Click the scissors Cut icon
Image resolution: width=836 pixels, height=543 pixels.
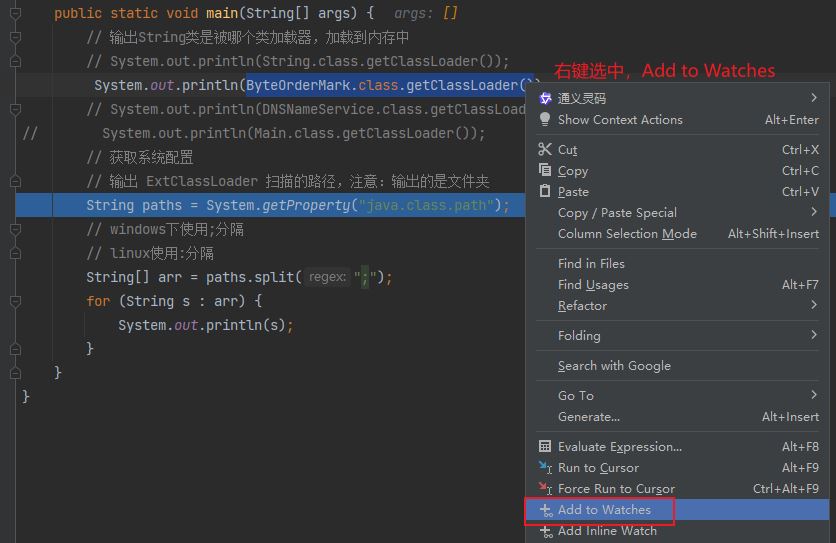coord(545,149)
